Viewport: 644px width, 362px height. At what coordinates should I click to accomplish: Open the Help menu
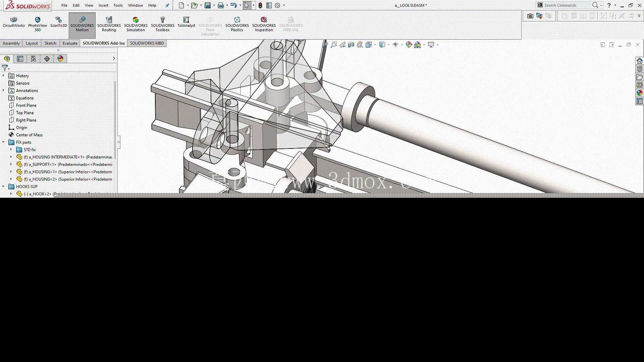pos(152,5)
